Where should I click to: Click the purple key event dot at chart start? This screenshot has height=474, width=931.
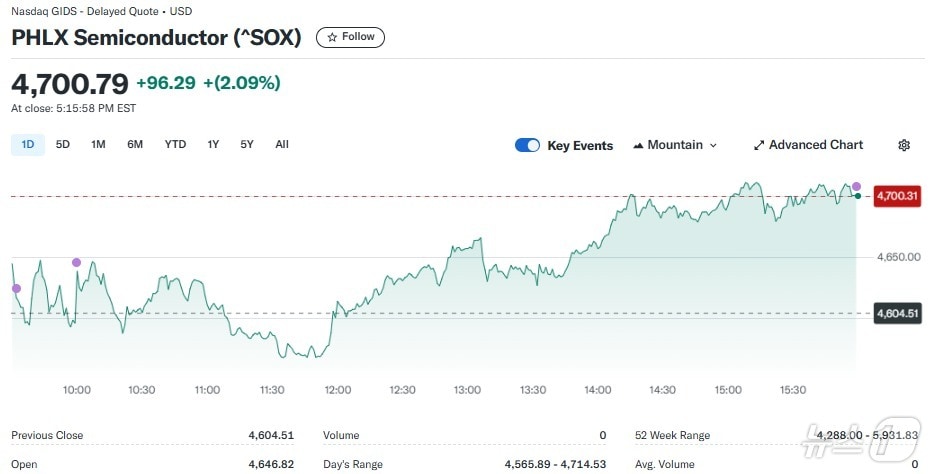(x=15, y=288)
